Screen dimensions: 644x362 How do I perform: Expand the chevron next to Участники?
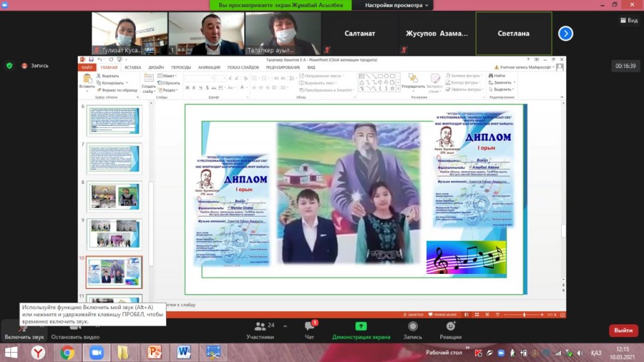[x=286, y=326]
